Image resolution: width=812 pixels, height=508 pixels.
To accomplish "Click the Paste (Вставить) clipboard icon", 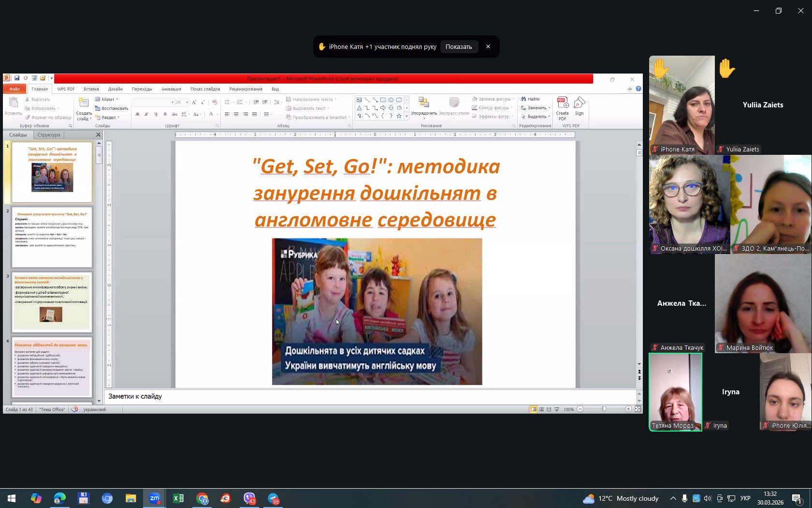I will pos(14,103).
